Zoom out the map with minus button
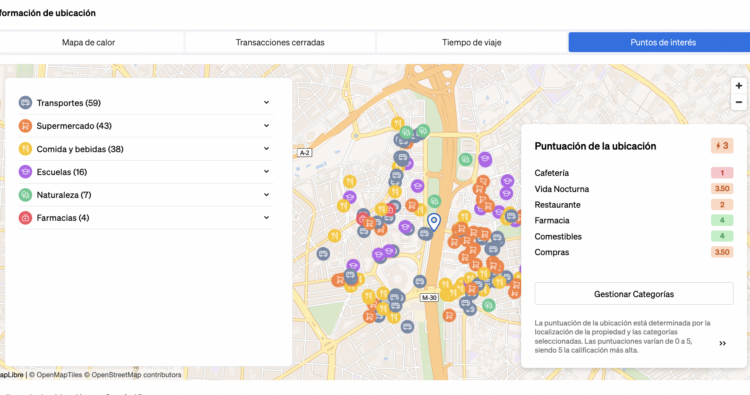 (x=739, y=102)
